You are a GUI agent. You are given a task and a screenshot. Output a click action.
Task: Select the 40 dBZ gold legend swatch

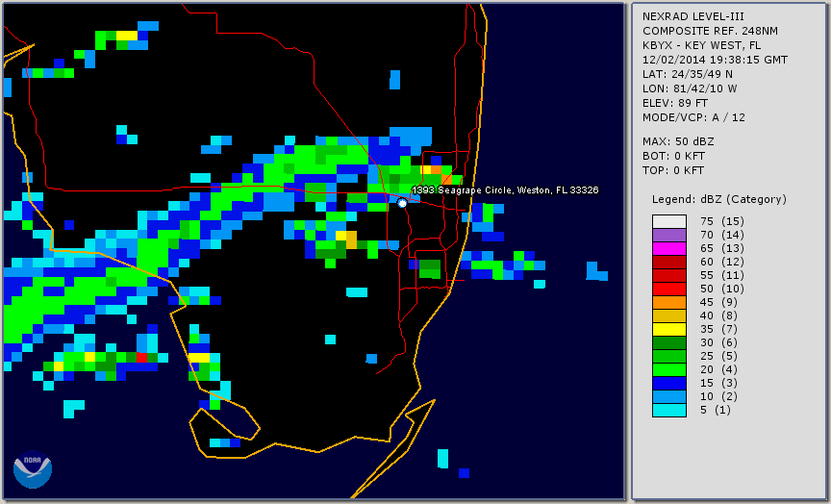(668, 315)
